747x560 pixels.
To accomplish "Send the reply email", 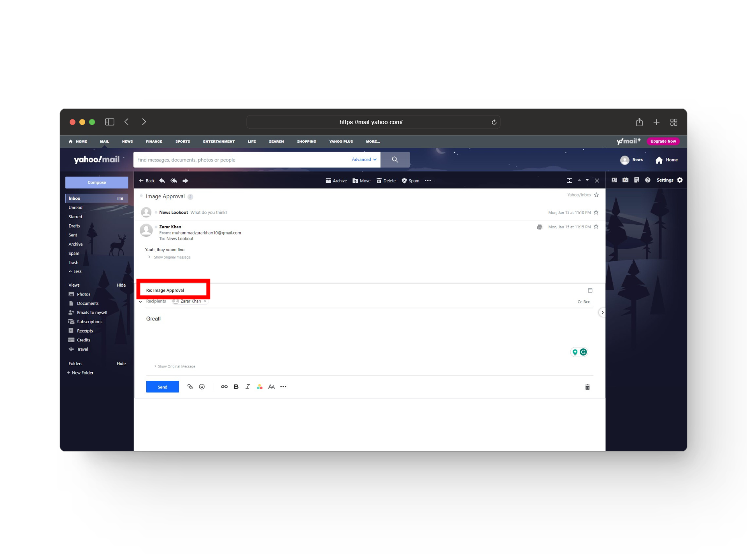I will pos(162,387).
